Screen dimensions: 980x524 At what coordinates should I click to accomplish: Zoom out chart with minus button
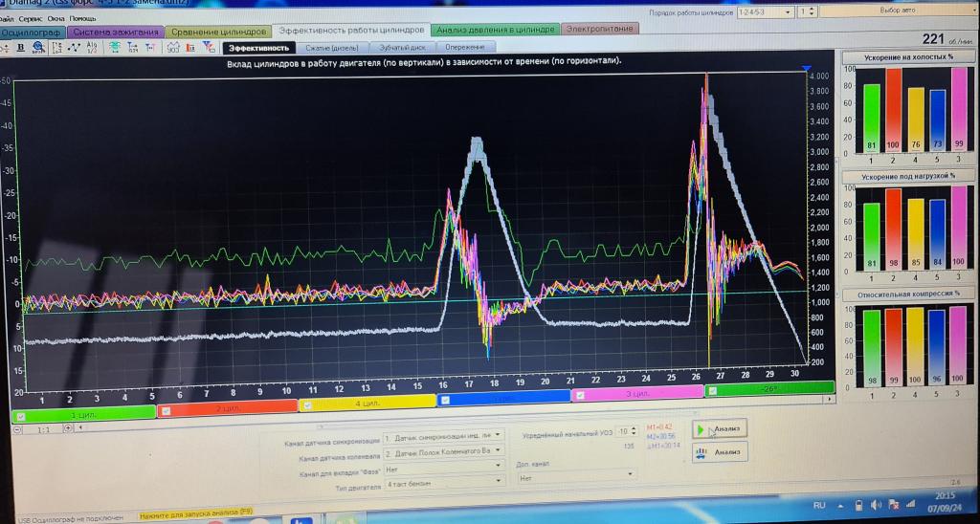click(x=17, y=429)
